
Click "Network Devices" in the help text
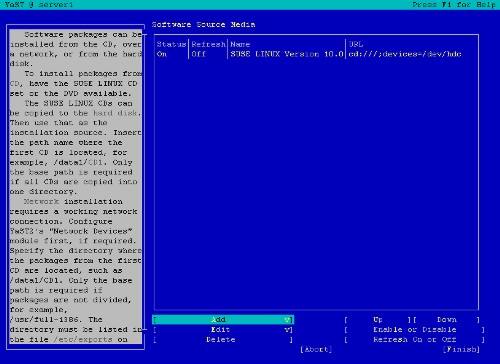click(90, 231)
